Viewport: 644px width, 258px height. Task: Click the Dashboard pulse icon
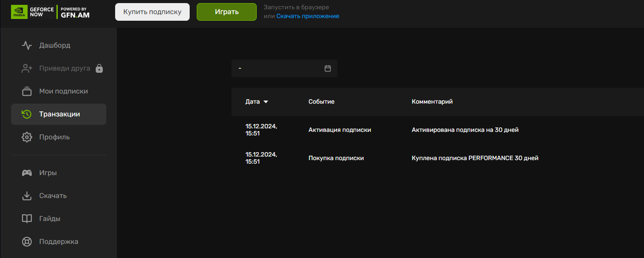pyautogui.click(x=27, y=45)
